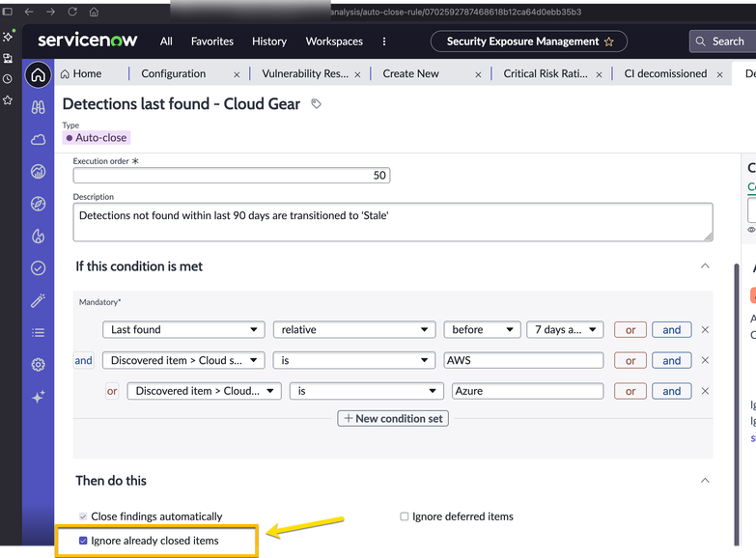
Task: Open the dashboard chart icon in sidebar
Action: 38,171
